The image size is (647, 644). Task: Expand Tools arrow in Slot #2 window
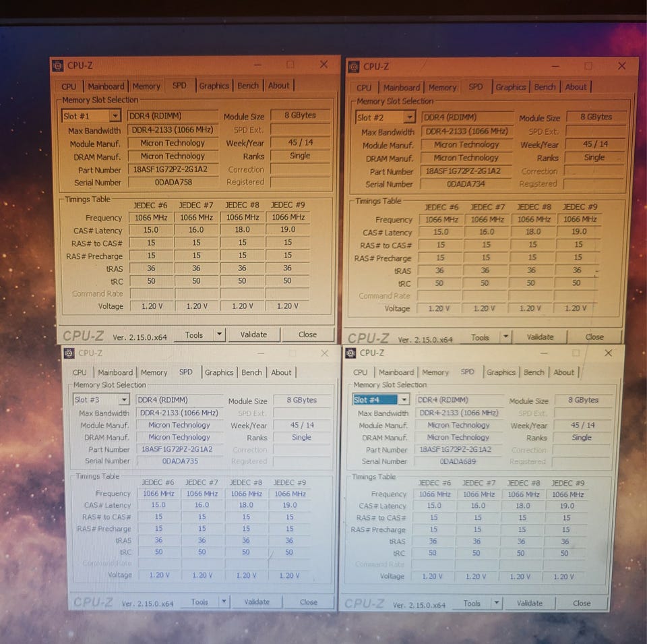point(505,336)
